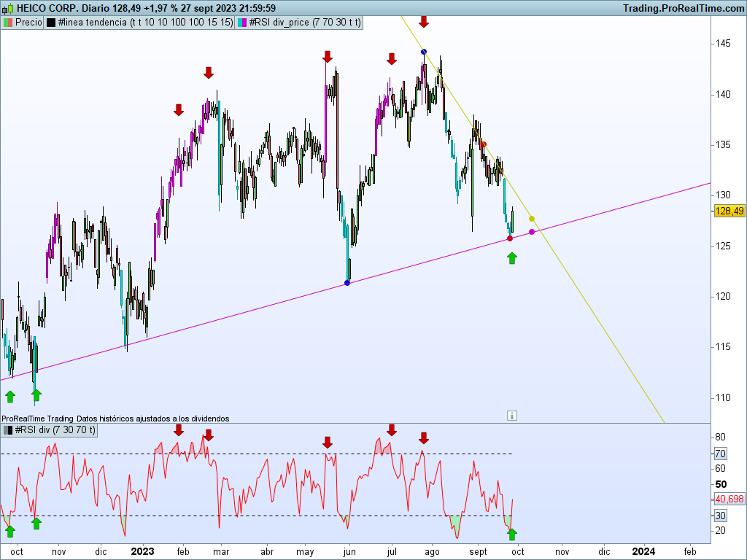
Task: Click the black #linea tendencia color swatch
Action: 51,23
